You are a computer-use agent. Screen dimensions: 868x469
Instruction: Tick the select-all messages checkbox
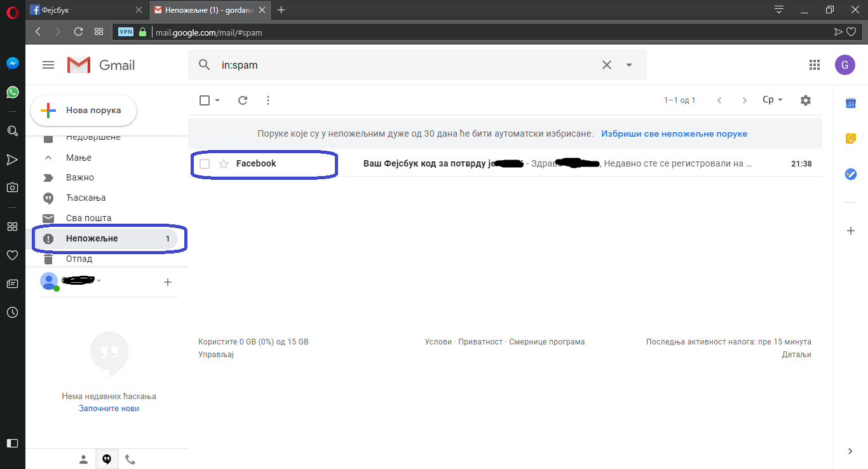pyautogui.click(x=205, y=100)
